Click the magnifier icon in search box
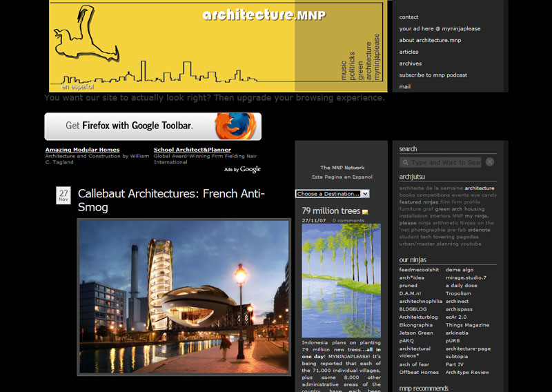Viewport: 552px width, 392px height. click(405, 163)
